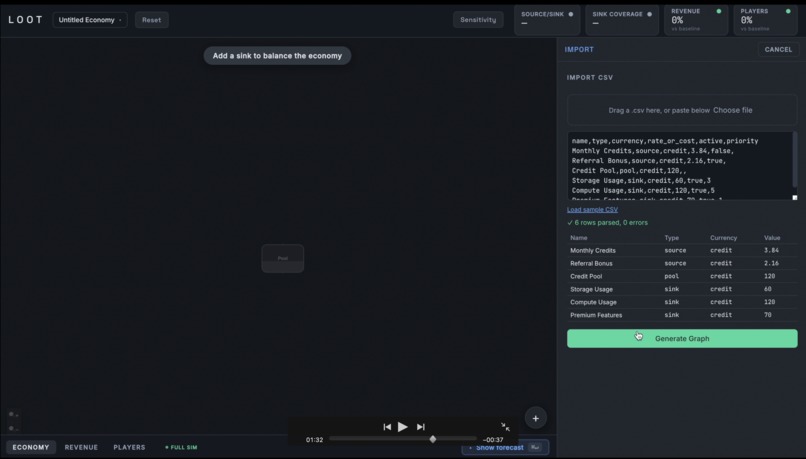The image size is (806, 459).
Task: Click the IMPORT panel heading
Action: point(579,49)
